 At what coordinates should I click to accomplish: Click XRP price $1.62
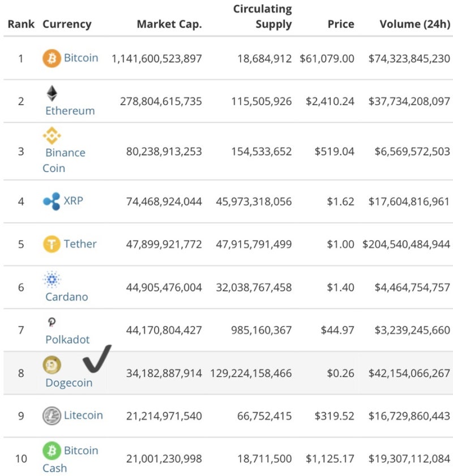[341, 201]
